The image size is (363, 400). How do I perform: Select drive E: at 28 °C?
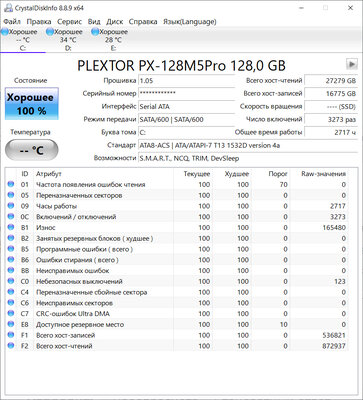tap(113, 40)
